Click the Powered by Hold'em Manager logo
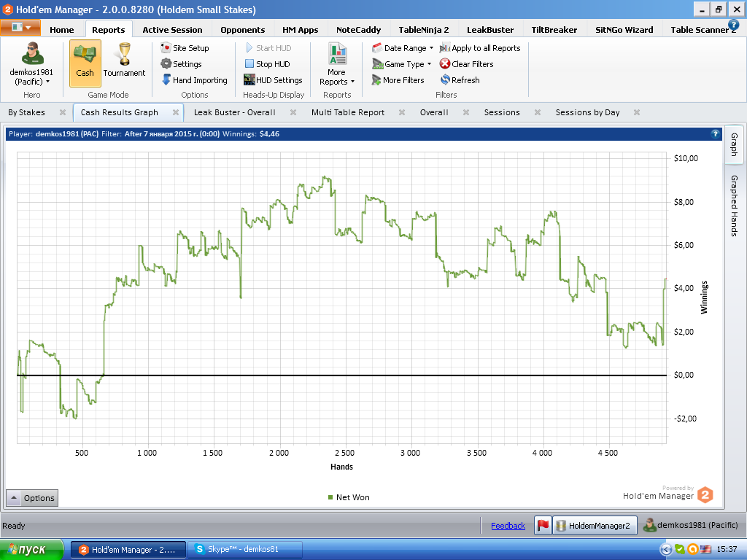Screen dimensions: 747x560 point(668,494)
